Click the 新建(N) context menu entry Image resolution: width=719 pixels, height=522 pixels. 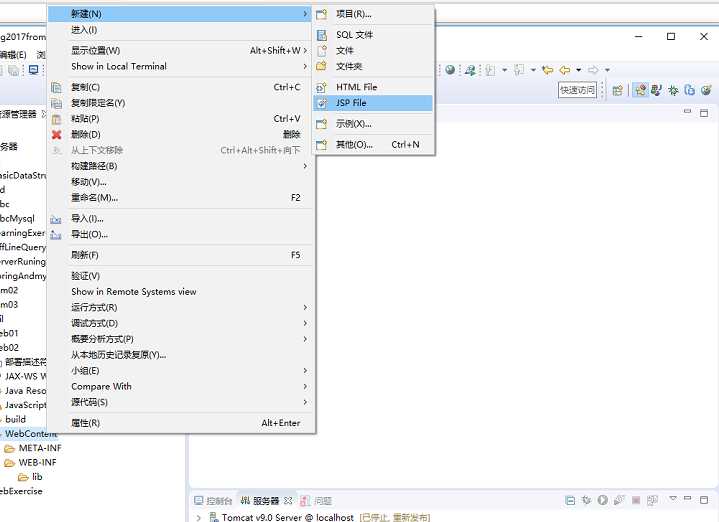pos(181,14)
